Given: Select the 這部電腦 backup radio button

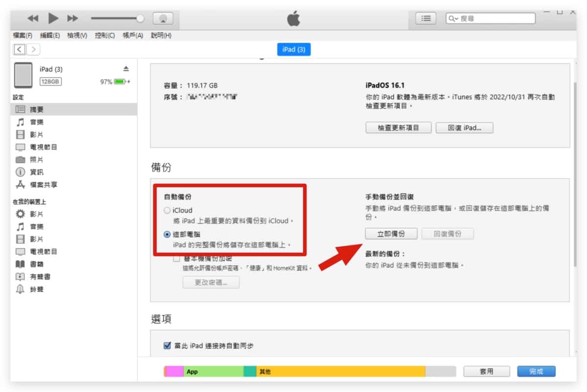Looking at the screenshot, I should [x=167, y=235].
